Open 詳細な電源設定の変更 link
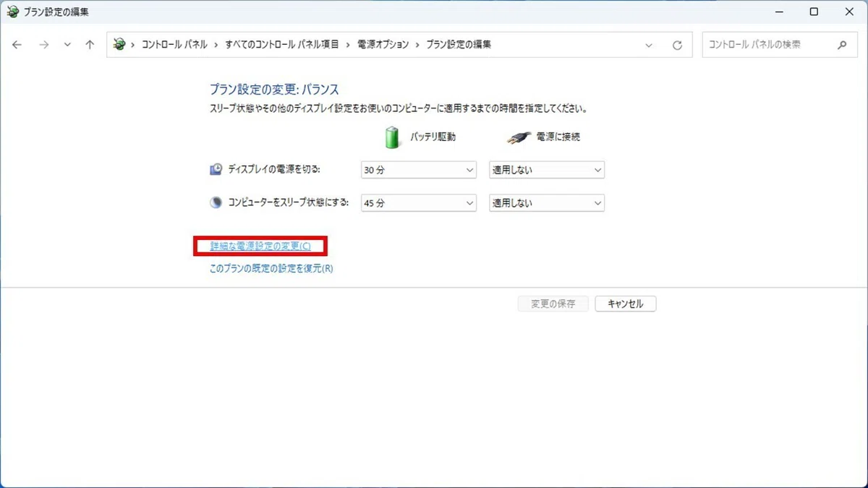Screen dimensions: 868x488 click(x=260, y=247)
